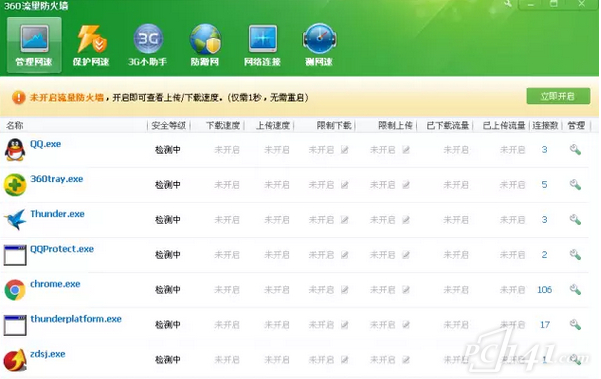Edit upload limit for Thunder.exe
Screen dimensions: 601x379
[x=406, y=220]
